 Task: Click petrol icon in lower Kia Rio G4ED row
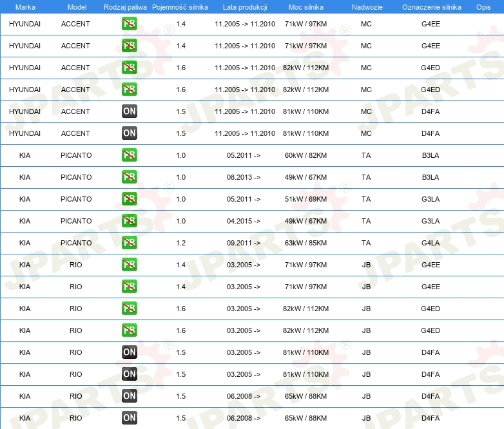129,330
